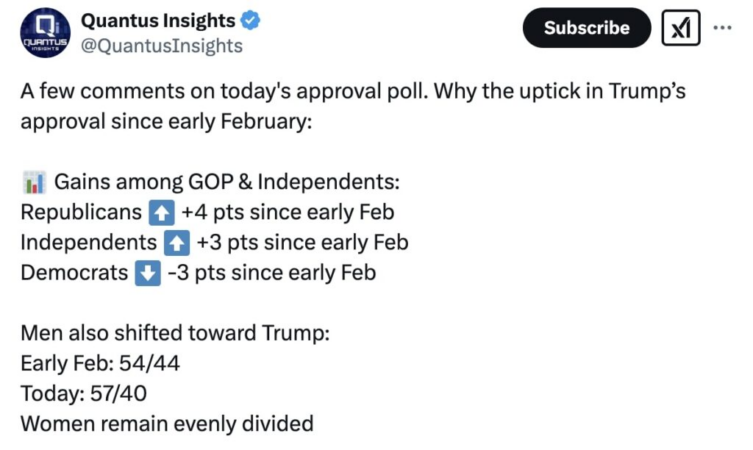Open the @QuantusInsights handle link
Image resolution: width=753 pixels, height=450 pixels.
[x=162, y=46]
